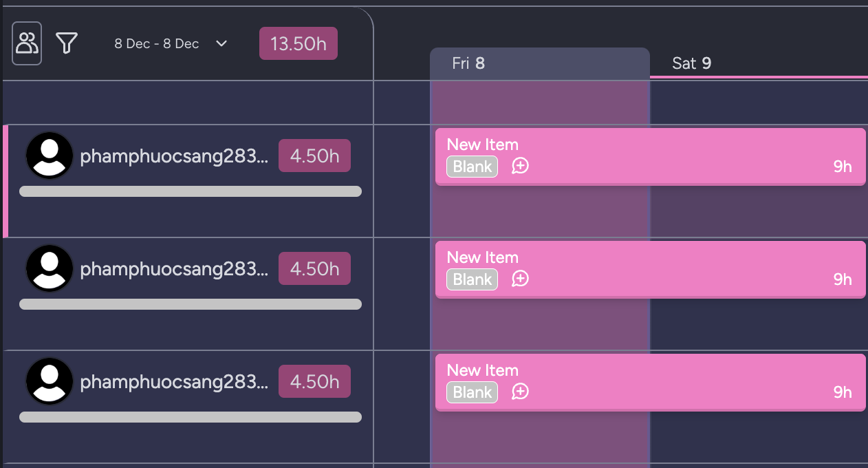This screenshot has width=868, height=468.
Task: Click first user's capacity progress bar
Action: click(191, 191)
